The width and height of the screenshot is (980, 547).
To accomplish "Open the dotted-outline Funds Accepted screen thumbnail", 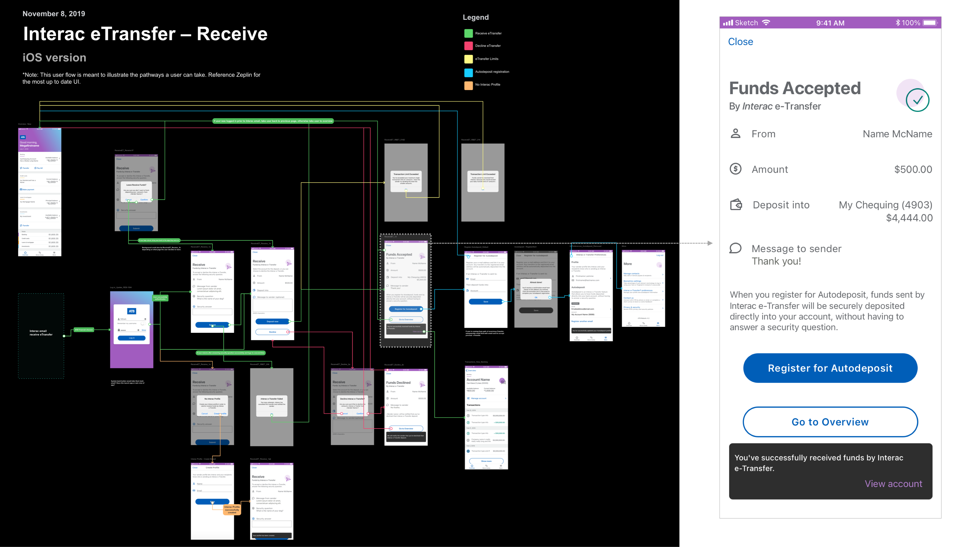I will 406,291.
